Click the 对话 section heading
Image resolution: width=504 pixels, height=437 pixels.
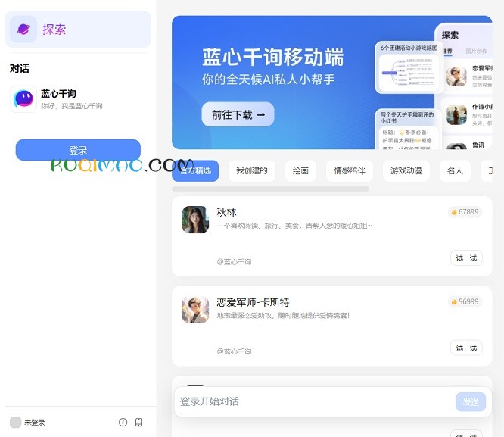click(x=19, y=69)
